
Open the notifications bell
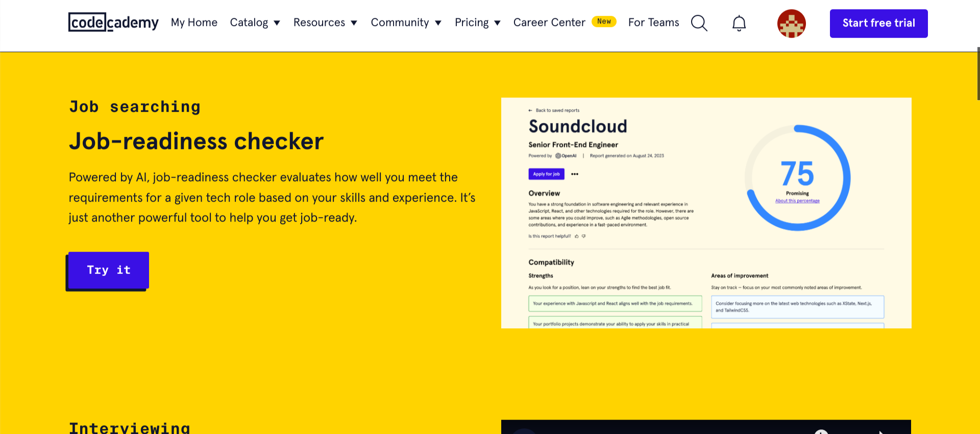[739, 23]
